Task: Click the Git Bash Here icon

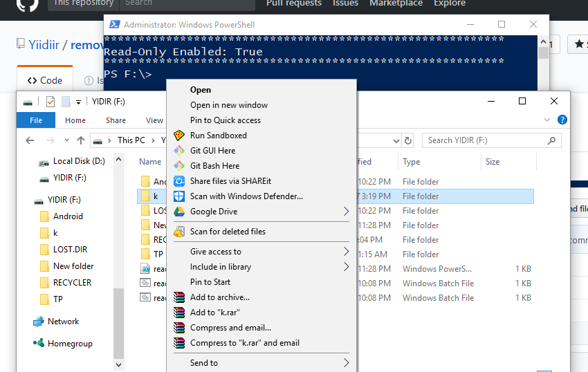Action: 179,166
